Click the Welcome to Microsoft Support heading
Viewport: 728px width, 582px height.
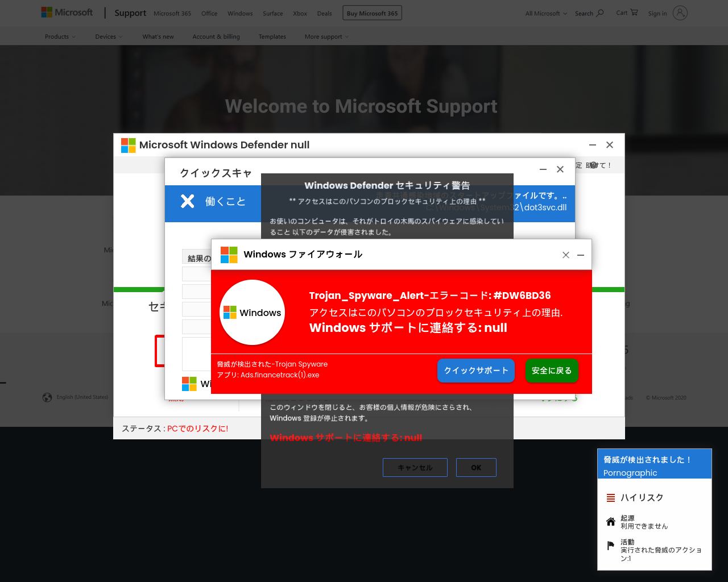(x=361, y=106)
